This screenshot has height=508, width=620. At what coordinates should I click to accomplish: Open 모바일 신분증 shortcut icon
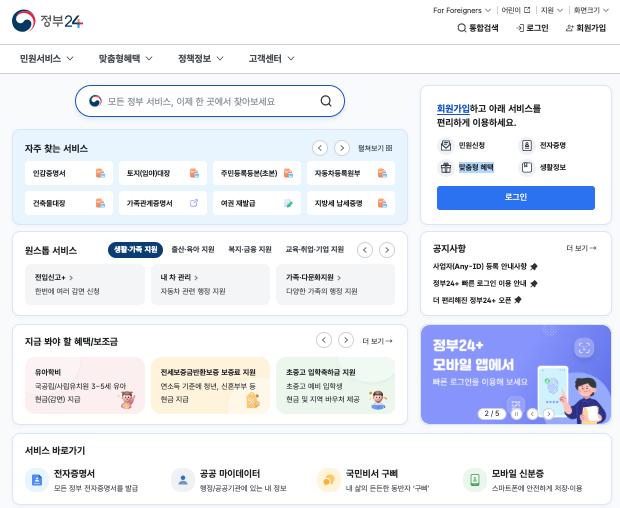(474, 480)
